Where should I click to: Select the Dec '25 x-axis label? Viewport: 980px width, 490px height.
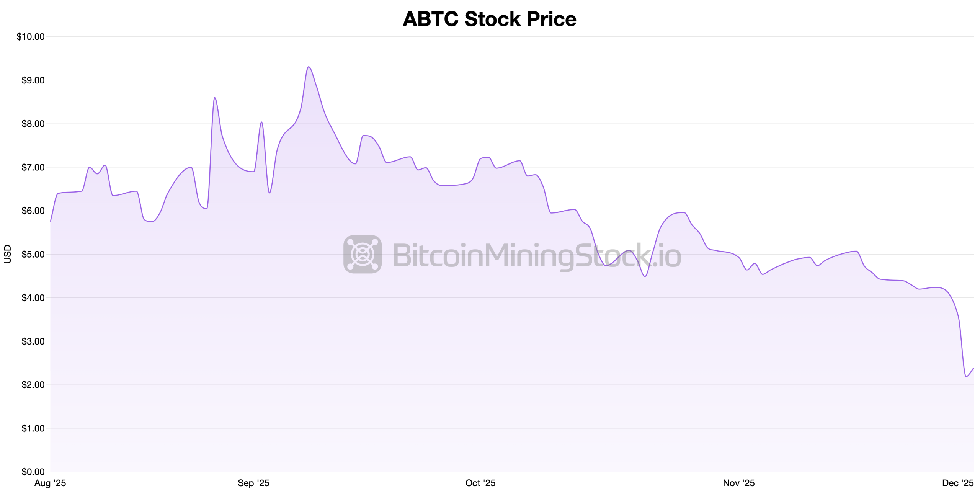tap(957, 483)
